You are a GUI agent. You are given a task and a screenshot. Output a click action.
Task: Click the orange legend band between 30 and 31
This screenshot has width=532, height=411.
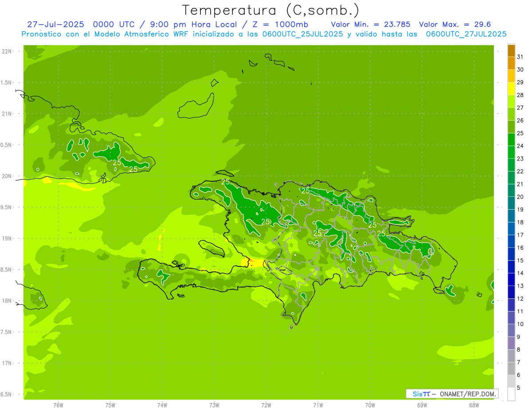pyautogui.click(x=511, y=63)
